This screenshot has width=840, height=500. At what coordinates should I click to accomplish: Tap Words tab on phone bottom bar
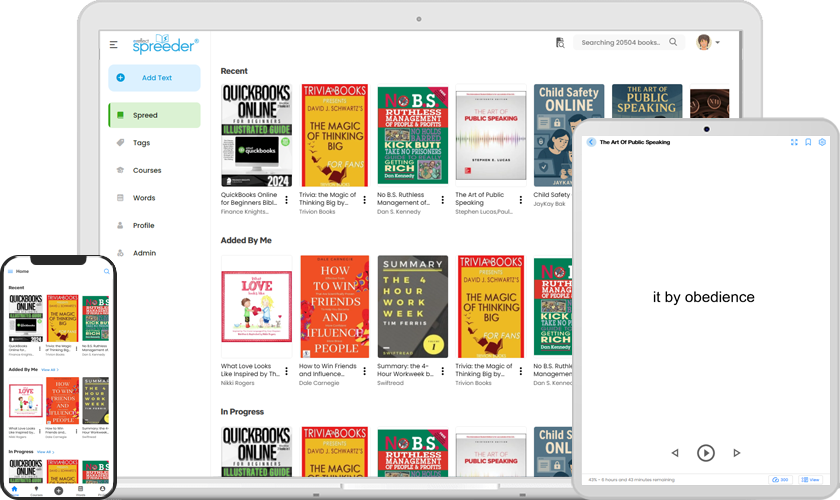(80, 490)
